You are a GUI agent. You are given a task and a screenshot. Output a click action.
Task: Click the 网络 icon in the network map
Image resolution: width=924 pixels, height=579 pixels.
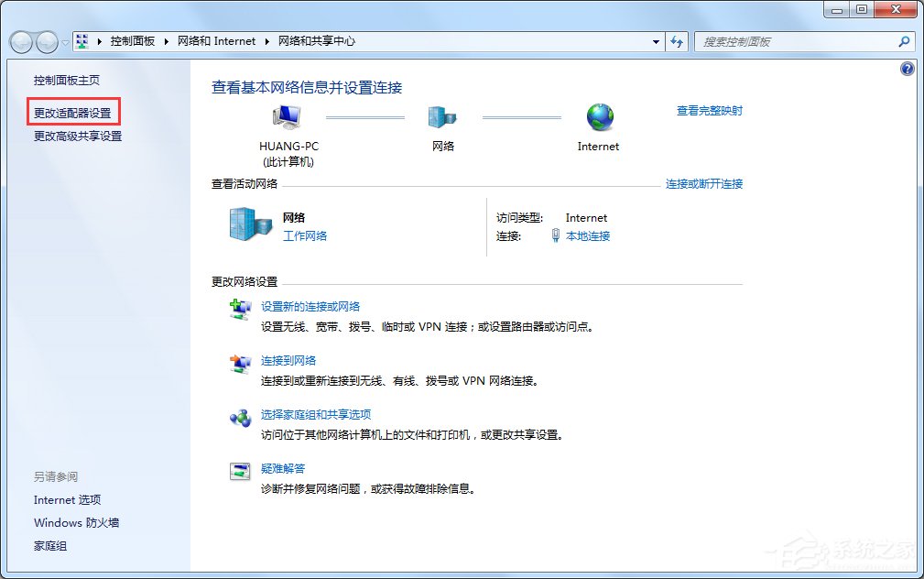click(442, 116)
